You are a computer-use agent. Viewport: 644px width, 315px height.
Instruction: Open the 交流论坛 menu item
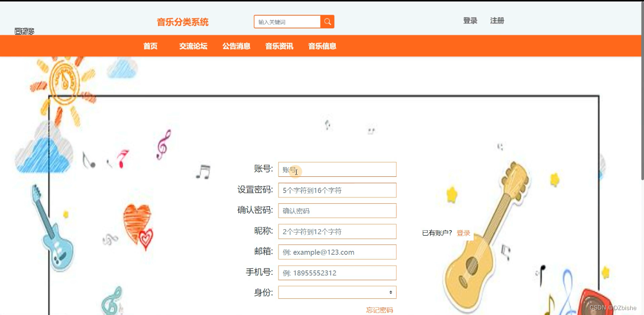(193, 46)
